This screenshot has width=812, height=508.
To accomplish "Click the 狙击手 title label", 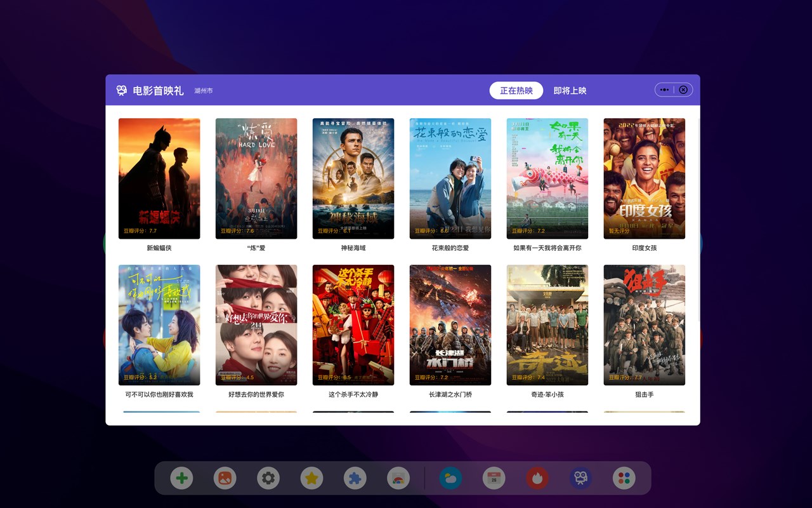I will [x=645, y=394].
